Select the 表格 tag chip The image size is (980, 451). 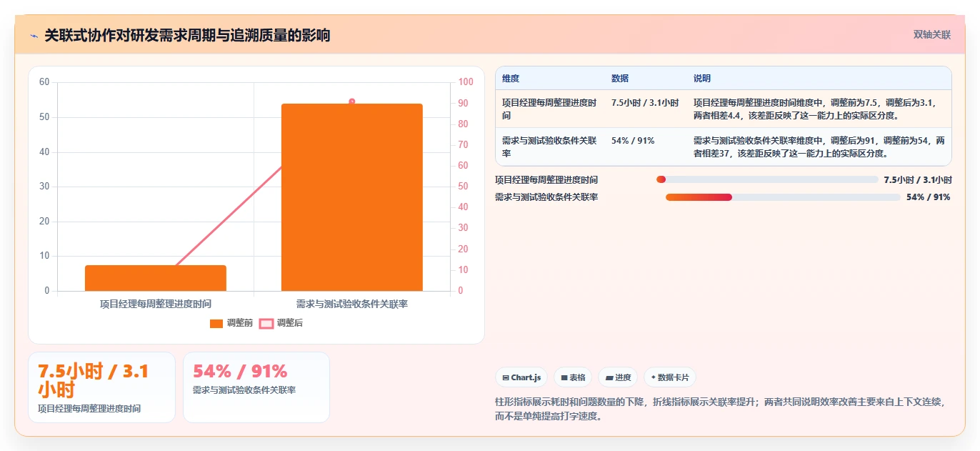tap(573, 377)
